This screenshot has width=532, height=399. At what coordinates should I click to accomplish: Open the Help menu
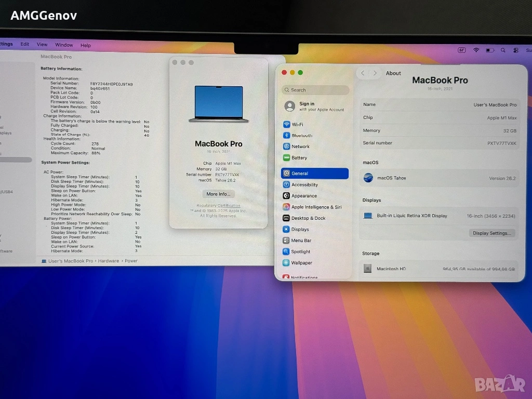pyautogui.click(x=86, y=46)
